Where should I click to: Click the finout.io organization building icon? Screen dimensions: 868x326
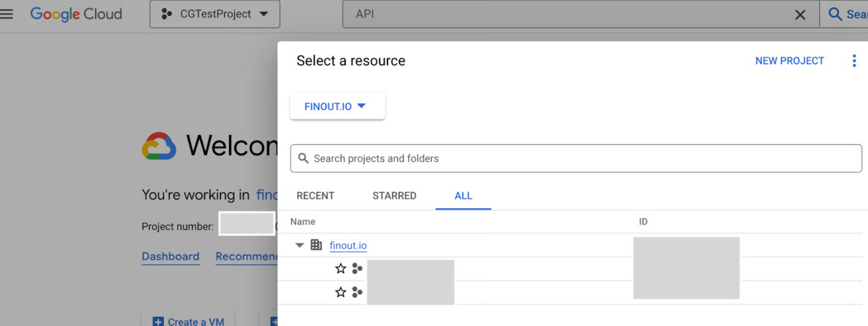click(316, 245)
